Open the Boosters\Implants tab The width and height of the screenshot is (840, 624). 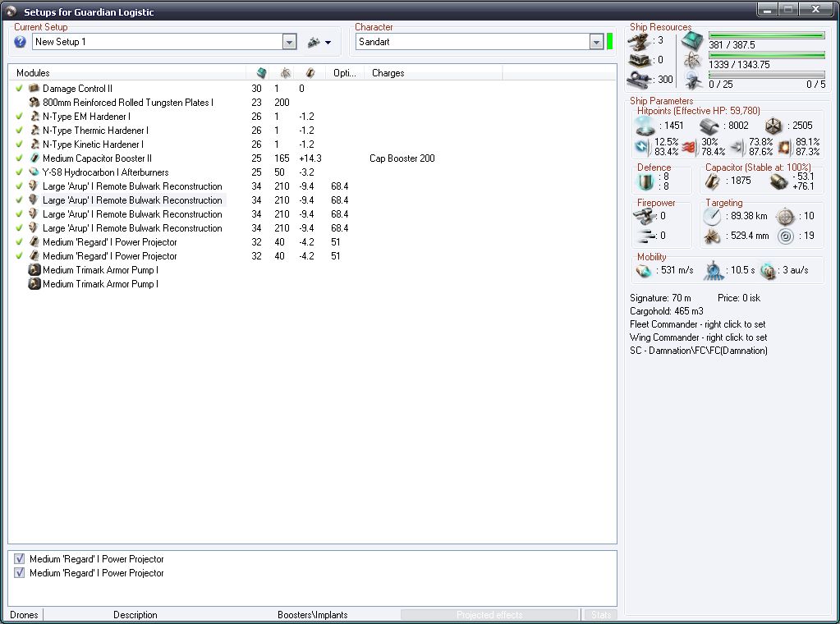[312, 615]
